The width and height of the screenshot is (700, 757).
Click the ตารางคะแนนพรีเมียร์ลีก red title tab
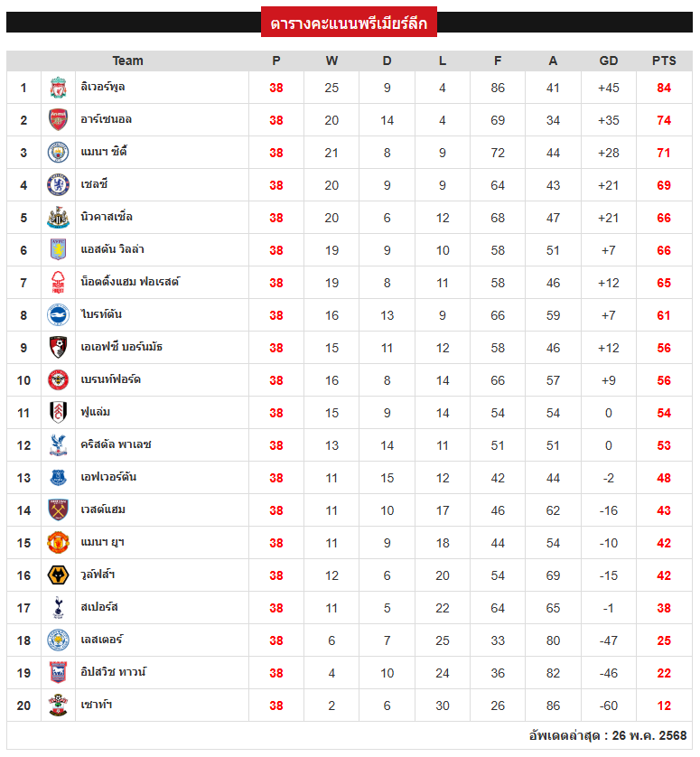pos(349,22)
